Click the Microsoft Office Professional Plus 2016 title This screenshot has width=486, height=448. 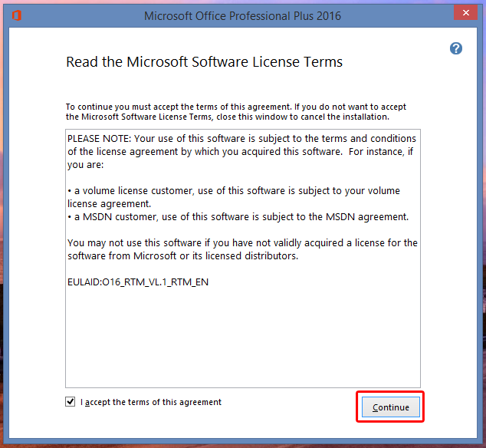tap(242, 16)
